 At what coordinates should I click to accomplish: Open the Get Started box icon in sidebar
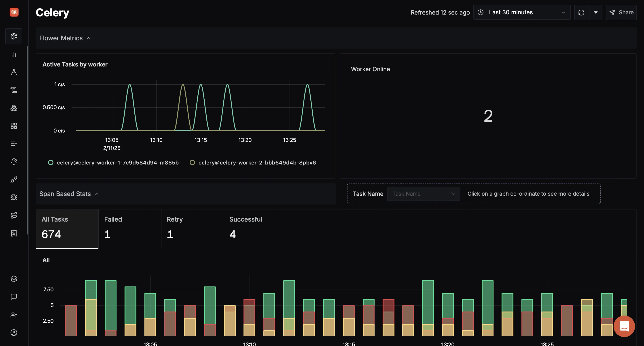[14, 36]
